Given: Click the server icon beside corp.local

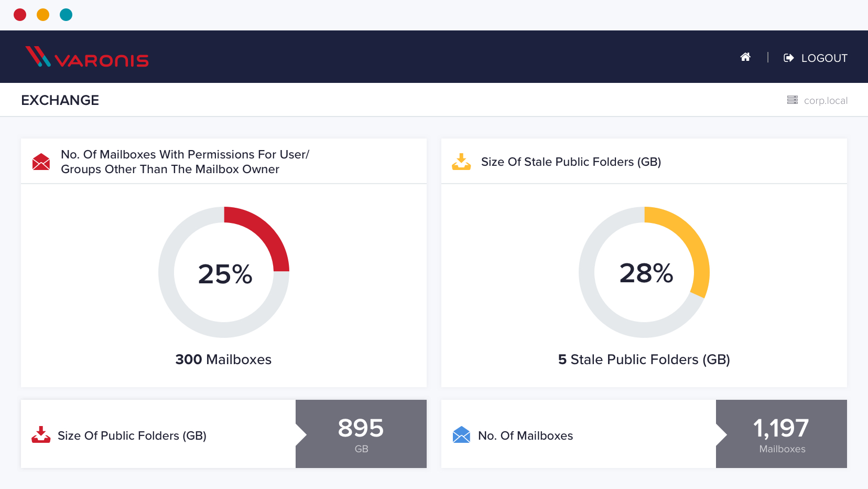Looking at the screenshot, I should (x=793, y=100).
